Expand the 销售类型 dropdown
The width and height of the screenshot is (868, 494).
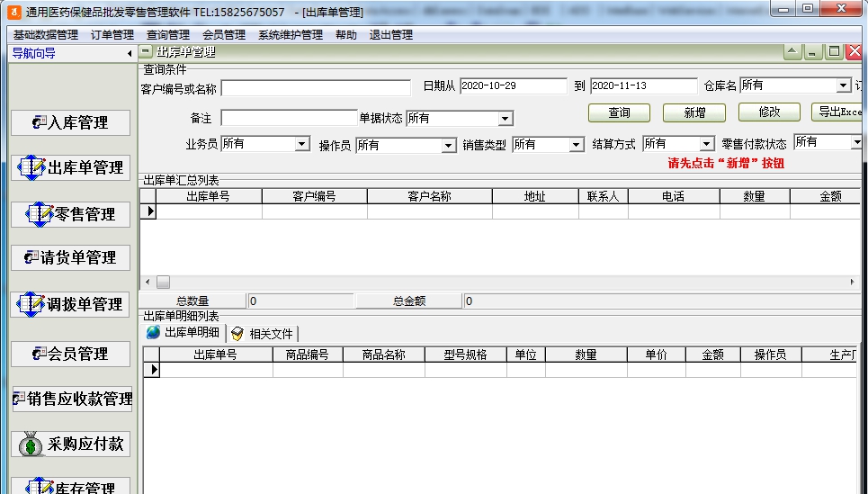pyautogui.click(x=576, y=145)
